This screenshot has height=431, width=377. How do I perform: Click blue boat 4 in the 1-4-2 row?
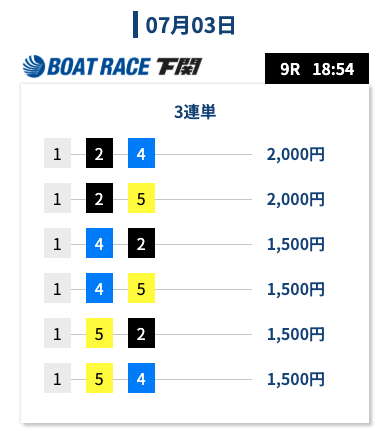pos(99,243)
